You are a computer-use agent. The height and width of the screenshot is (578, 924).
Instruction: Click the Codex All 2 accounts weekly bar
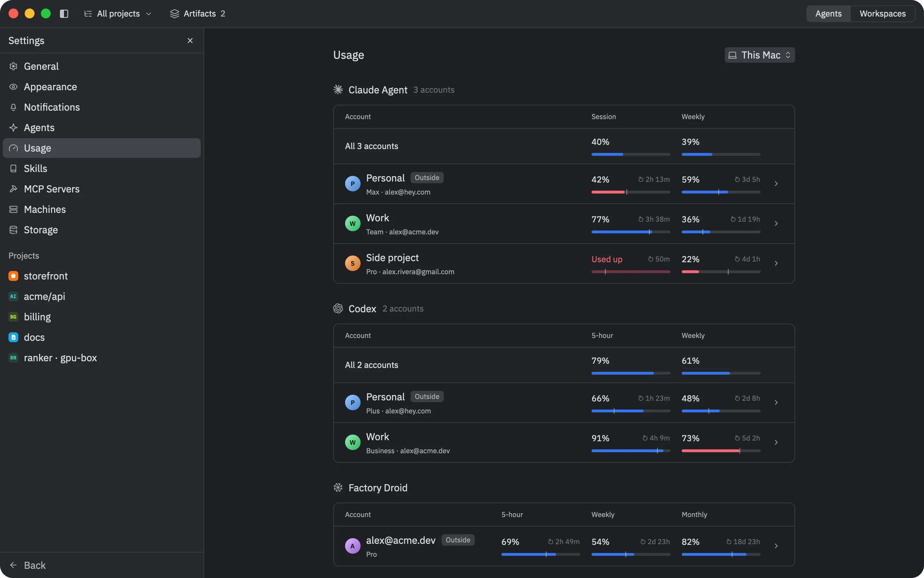click(721, 373)
